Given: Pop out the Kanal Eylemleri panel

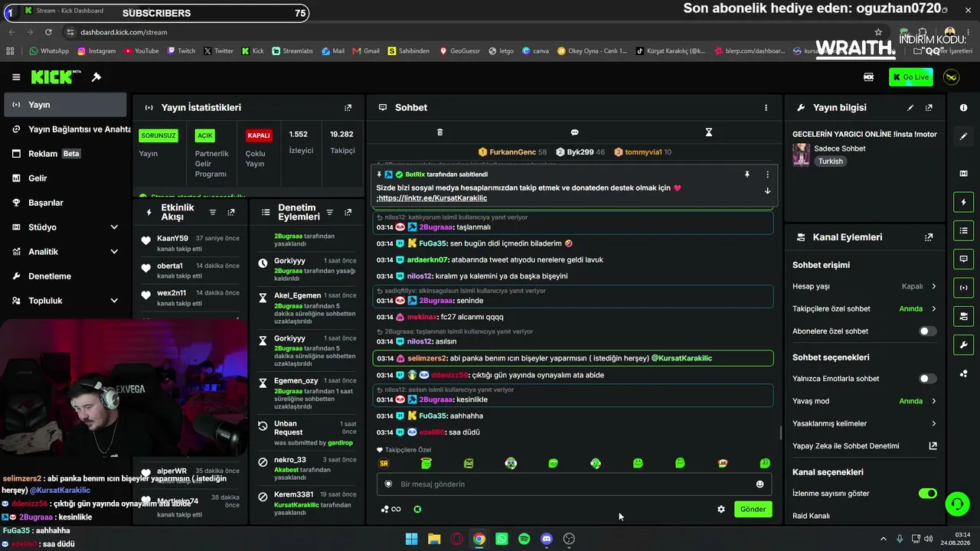Looking at the screenshot, I should pyautogui.click(x=929, y=238).
